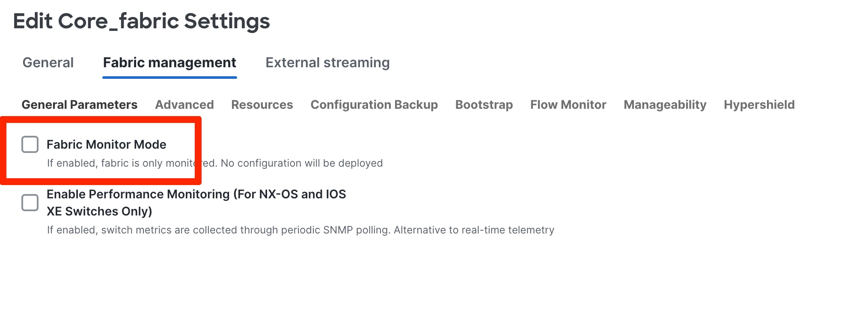View the Flow Monitor sub-tab
Viewport: 868px width, 329px height.
pos(568,105)
